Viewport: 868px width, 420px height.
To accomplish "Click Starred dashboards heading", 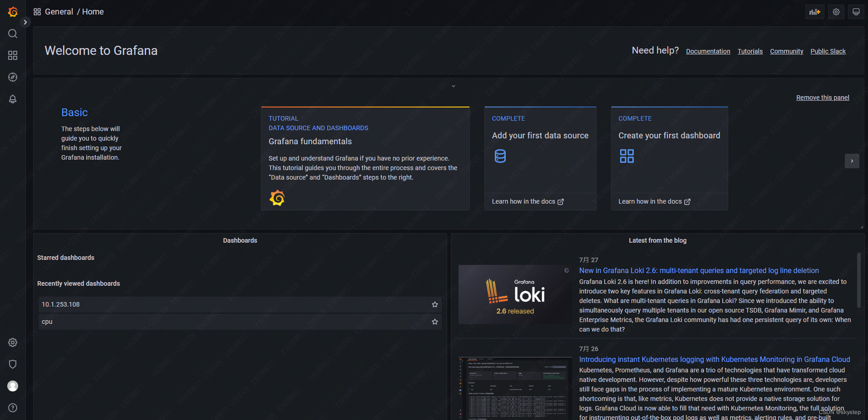I will coord(66,258).
